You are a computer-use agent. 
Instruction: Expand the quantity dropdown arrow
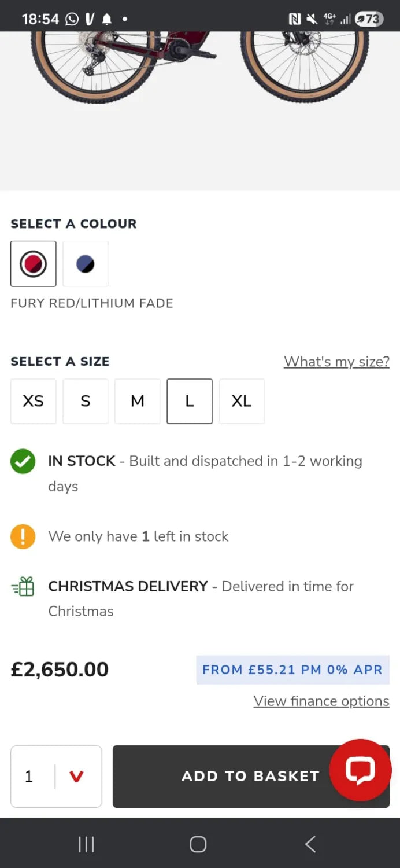click(76, 777)
